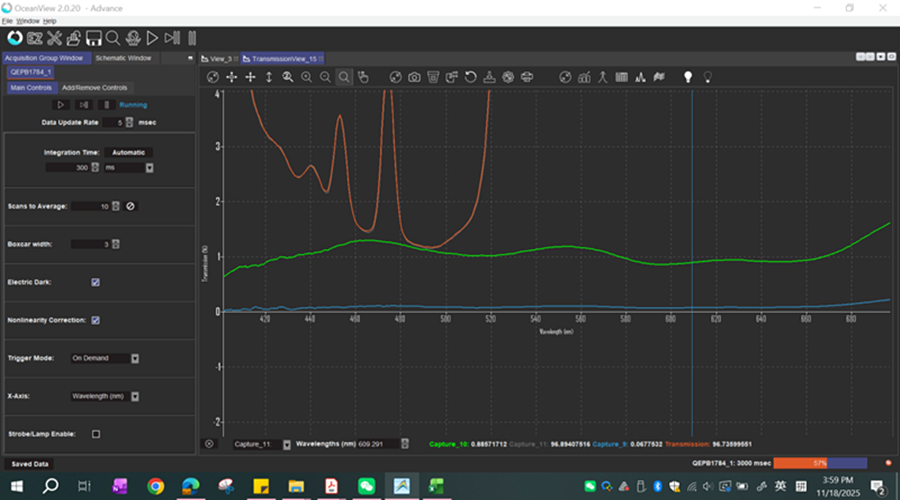The width and height of the screenshot is (900, 500).
Task: Click the acquisition progress bar showing 57%
Action: [x=819, y=464]
